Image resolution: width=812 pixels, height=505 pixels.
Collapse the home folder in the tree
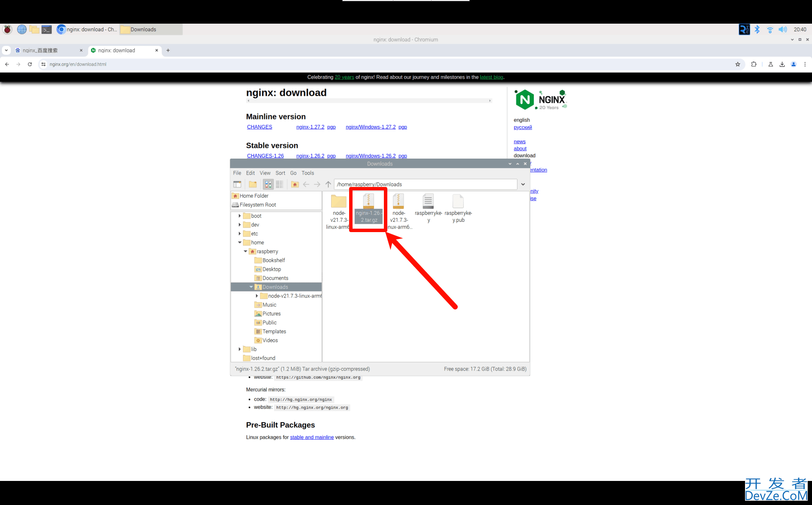click(240, 242)
